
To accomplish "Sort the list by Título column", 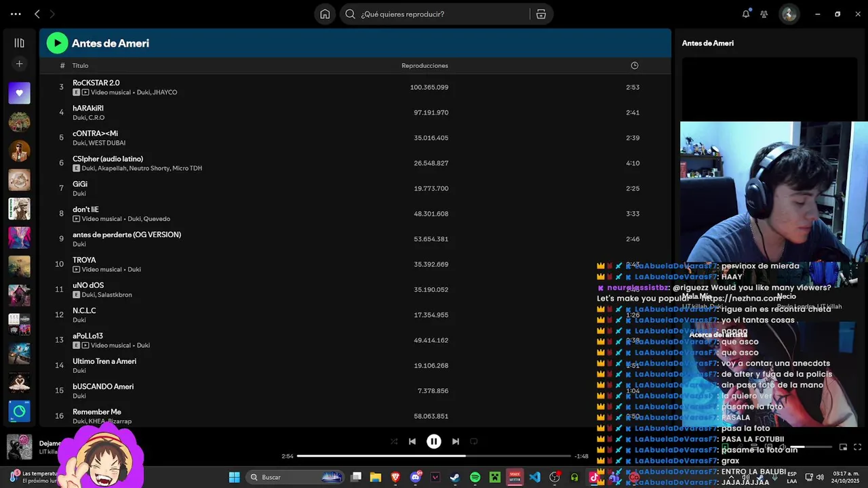I will click(x=80, y=66).
